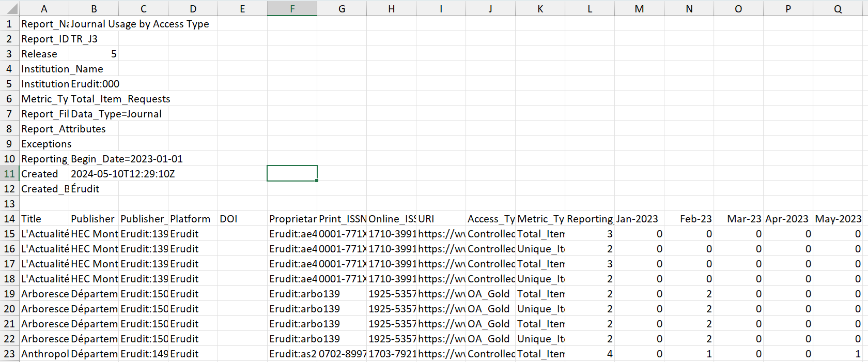The height and width of the screenshot is (362, 868).
Task: Click the Publisher header cell
Action: pyautogui.click(x=94, y=219)
